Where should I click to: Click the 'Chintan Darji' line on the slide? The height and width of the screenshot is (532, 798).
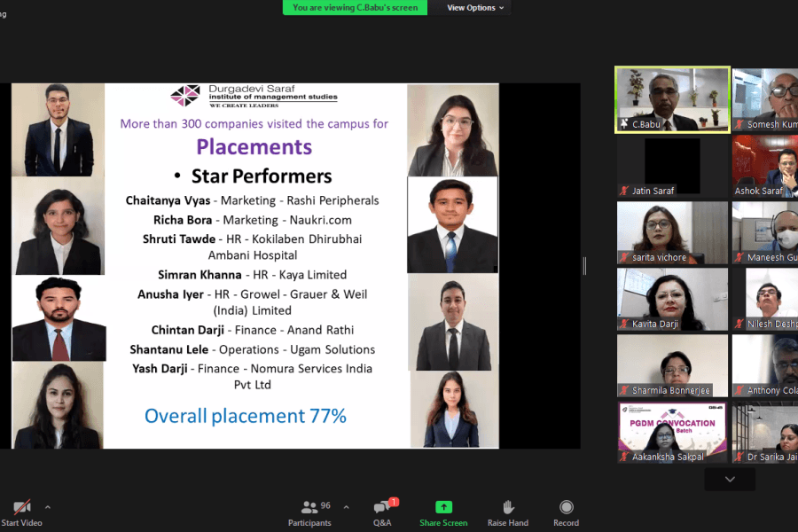tap(253, 330)
